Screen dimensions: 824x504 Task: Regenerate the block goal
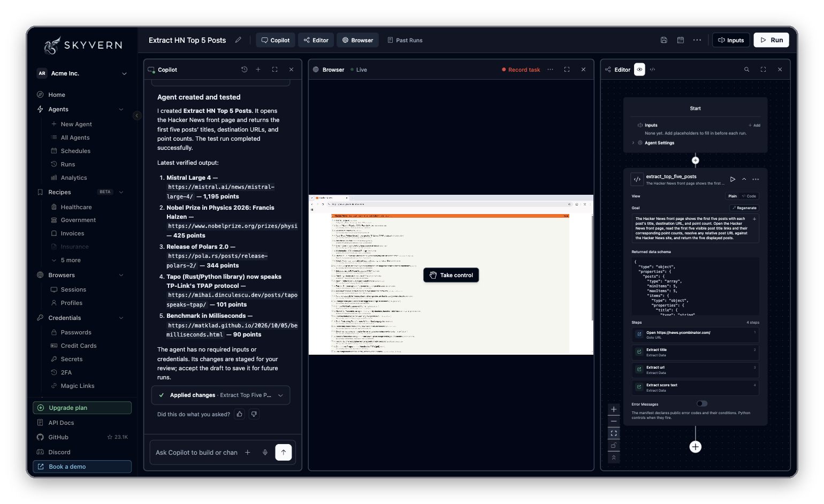pyautogui.click(x=744, y=208)
